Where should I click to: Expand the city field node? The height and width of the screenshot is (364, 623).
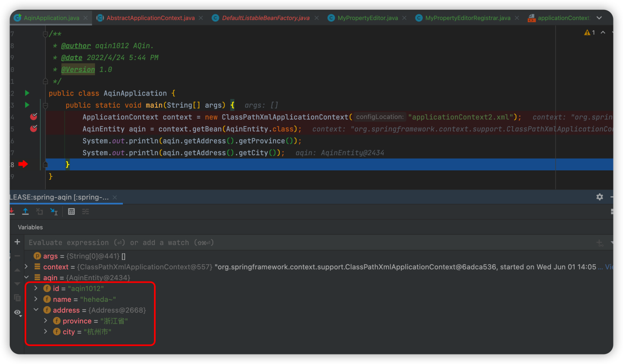(x=45, y=332)
